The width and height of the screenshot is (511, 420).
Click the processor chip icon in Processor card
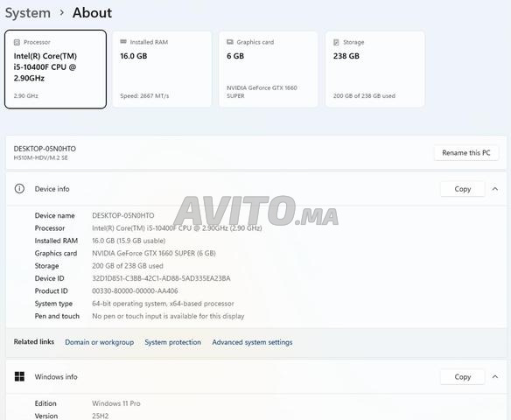[x=17, y=42]
